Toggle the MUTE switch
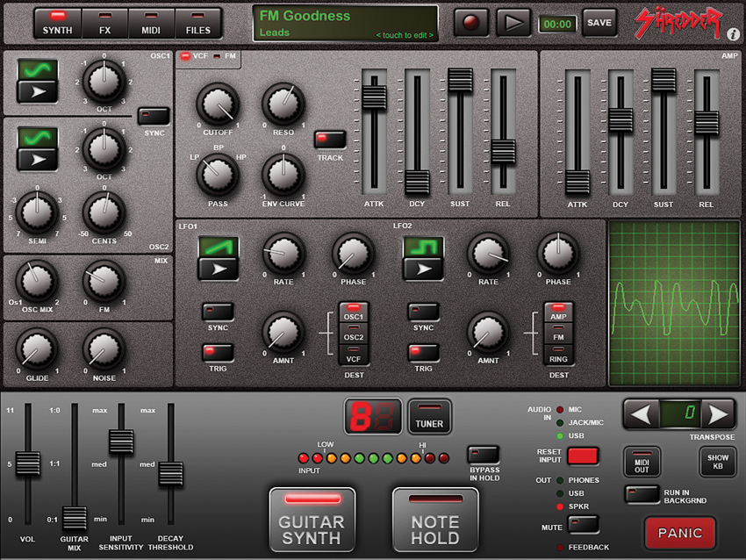 pyautogui.click(x=584, y=525)
